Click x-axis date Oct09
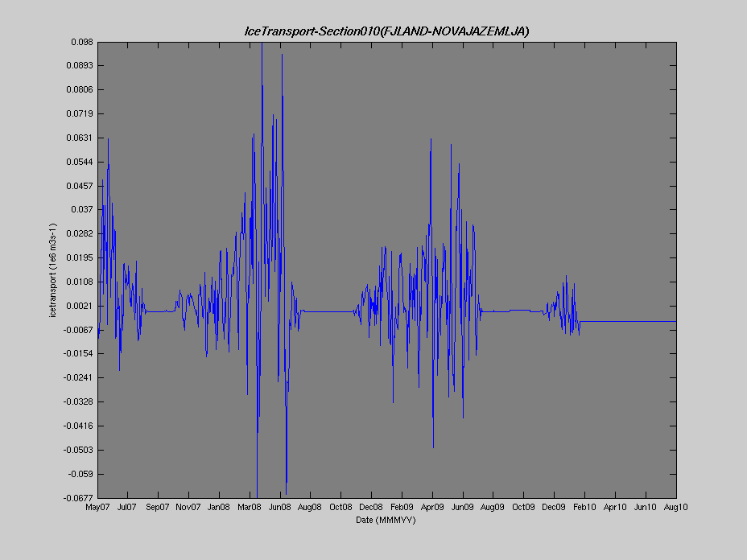The height and width of the screenshot is (560, 747). tap(523, 507)
